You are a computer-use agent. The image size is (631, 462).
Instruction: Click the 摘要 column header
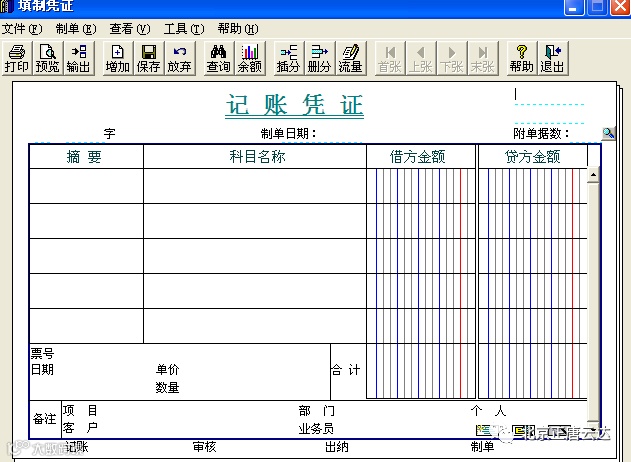pyautogui.click(x=84, y=157)
